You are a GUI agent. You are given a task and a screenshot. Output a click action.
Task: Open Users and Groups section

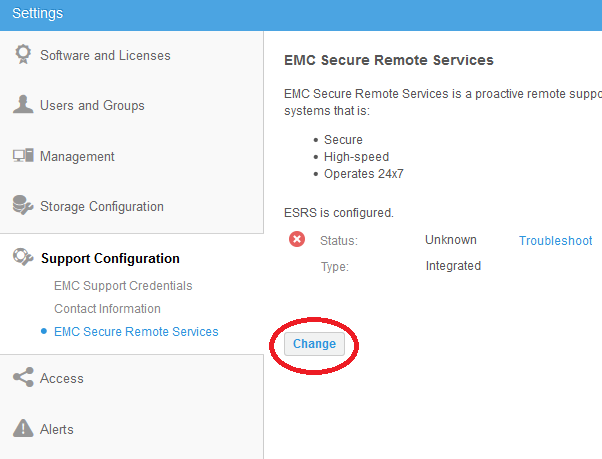(x=92, y=105)
